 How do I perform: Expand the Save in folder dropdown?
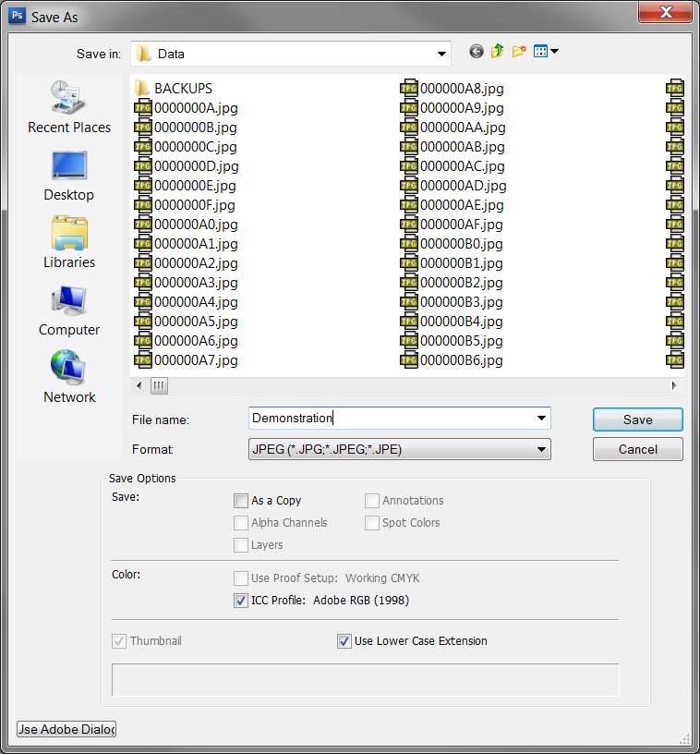coord(441,54)
